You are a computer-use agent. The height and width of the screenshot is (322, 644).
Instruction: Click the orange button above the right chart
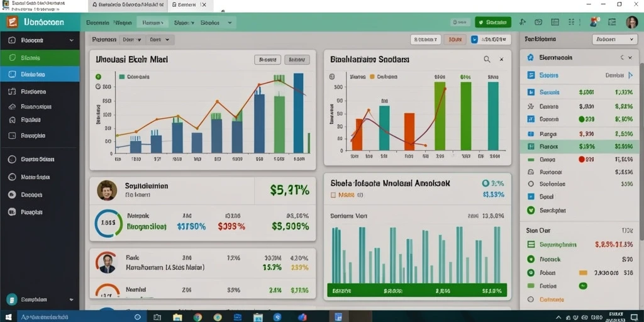[x=455, y=40]
